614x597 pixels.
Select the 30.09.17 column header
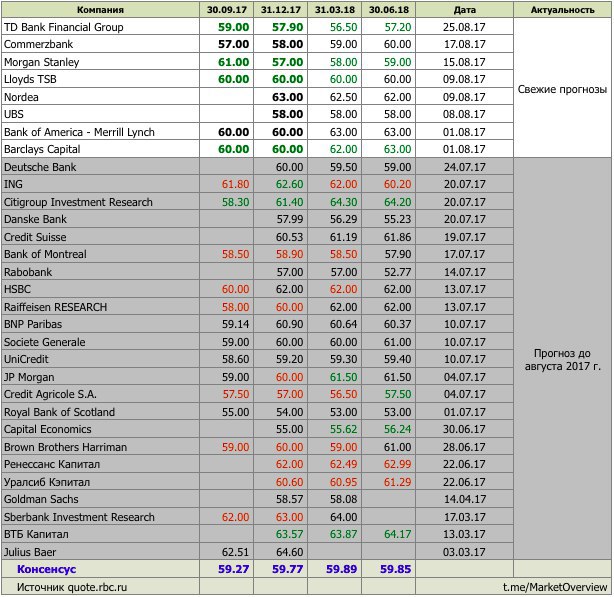227,10
